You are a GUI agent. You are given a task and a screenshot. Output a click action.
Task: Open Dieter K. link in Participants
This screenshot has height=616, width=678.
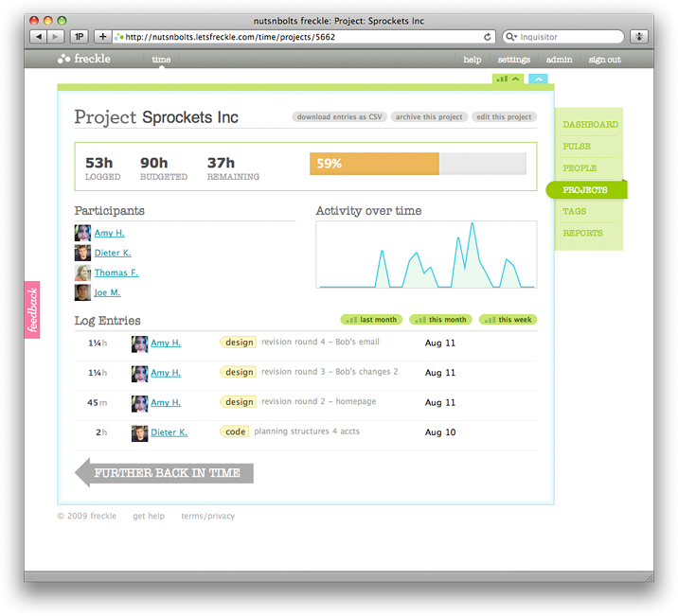pyautogui.click(x=113, y=253)
